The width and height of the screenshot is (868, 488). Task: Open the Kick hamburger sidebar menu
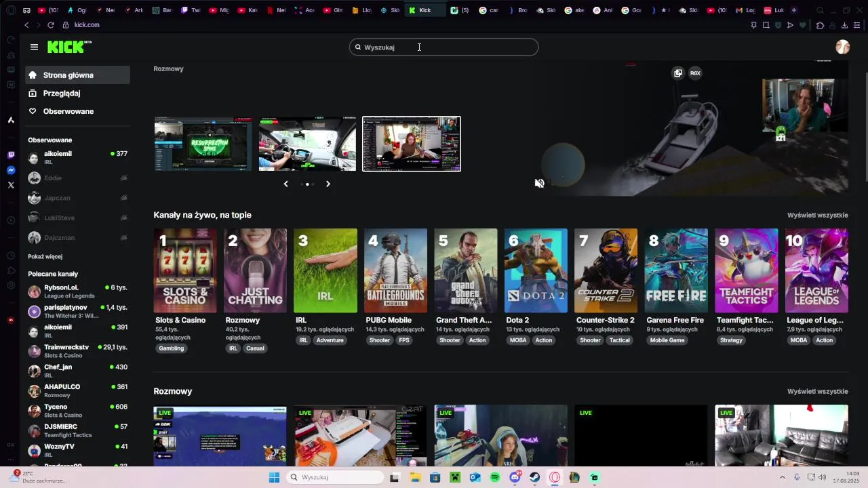pos(34,47)
